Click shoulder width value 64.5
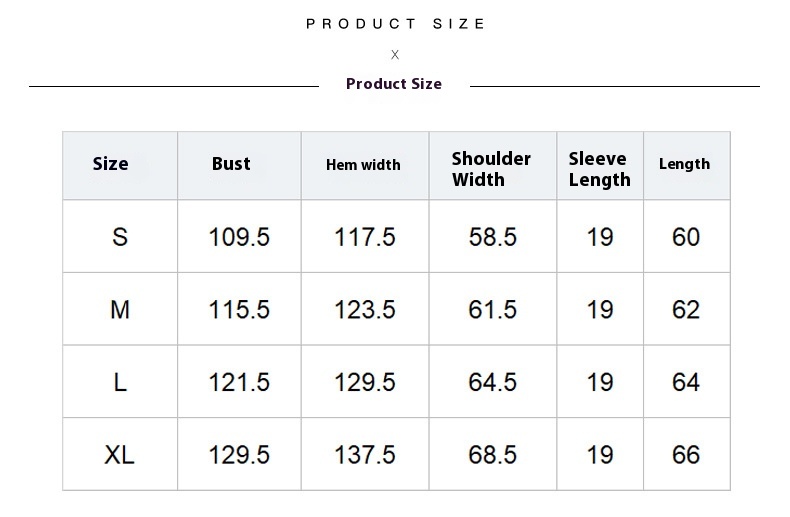The height and width of the screenshot is (517, 790). click(x=492, y=383)
